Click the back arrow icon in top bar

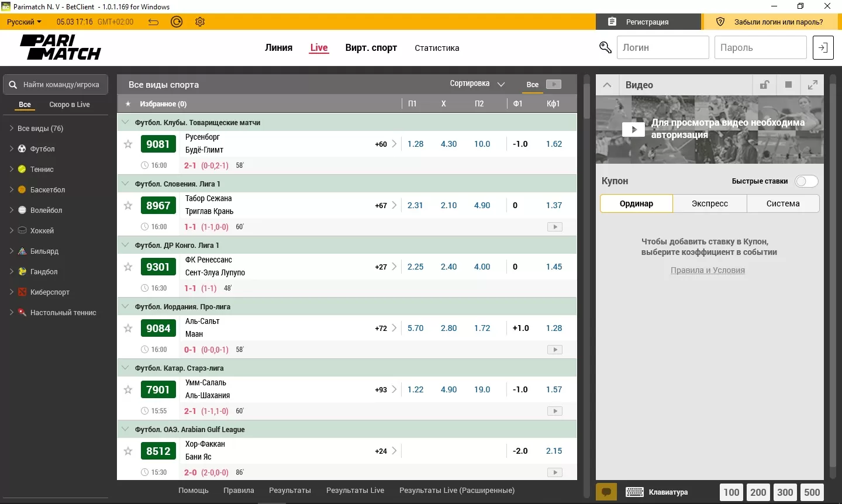click(153, 22)
